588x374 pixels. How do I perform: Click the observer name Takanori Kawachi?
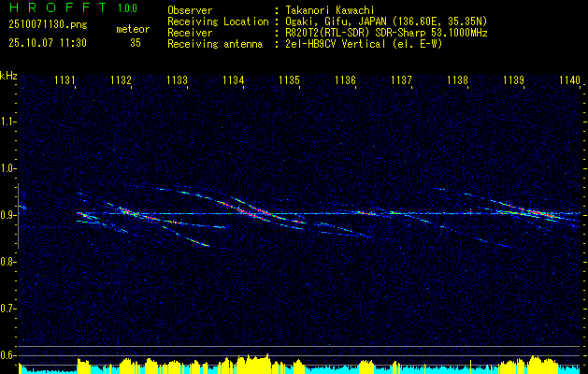click(x=328, y=10)
